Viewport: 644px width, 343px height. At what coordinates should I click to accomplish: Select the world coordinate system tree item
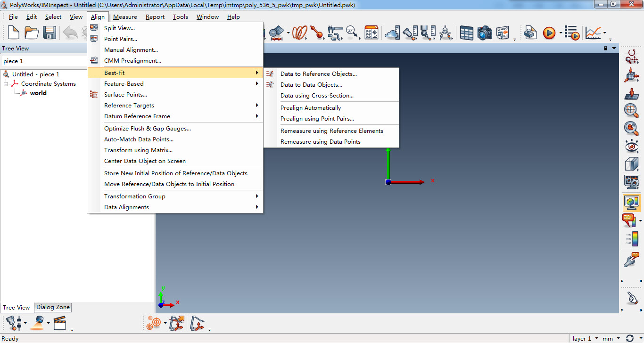point(38,93)
